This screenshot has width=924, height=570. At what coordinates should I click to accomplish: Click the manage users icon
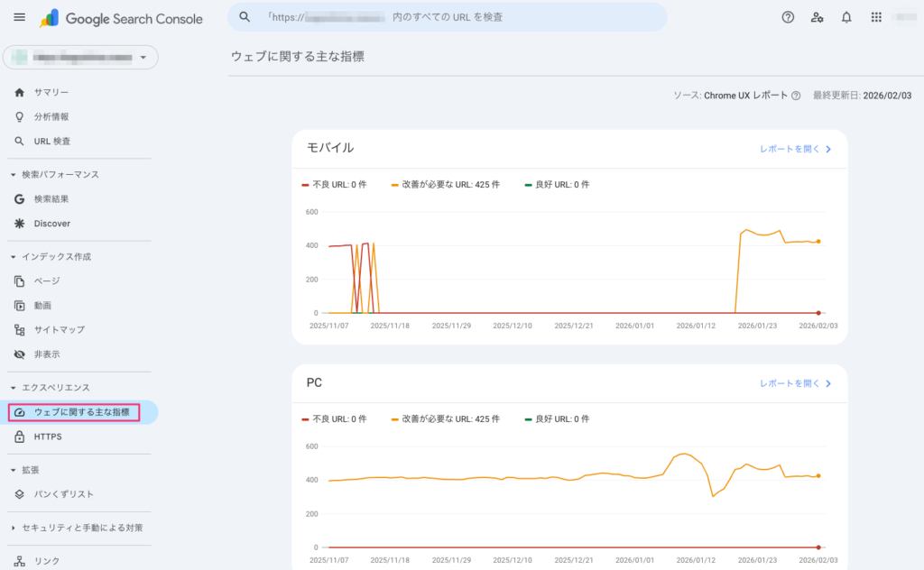click(818, 16)
